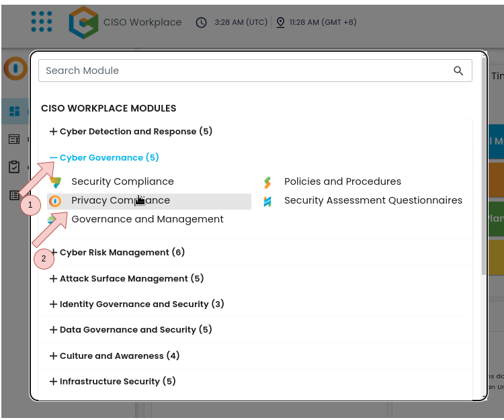Click the 3:28 AM (UTC) time text

(x=241, y=22)
